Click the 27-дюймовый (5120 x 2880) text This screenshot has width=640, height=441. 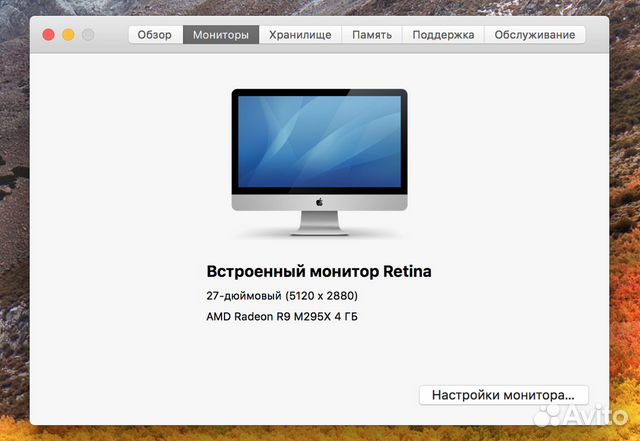[x=282, y=296]
